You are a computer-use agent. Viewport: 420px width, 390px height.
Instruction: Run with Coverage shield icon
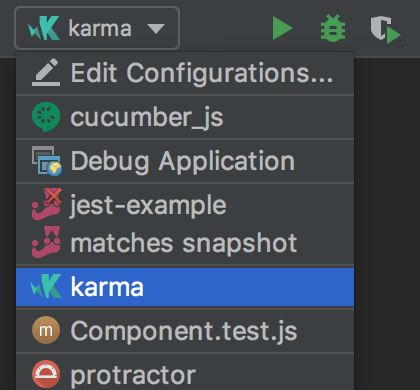tap(385, 29)
